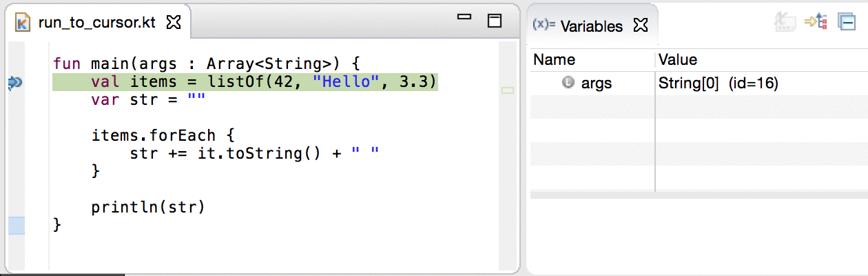
Task: Click the horizontal scrollbar of the Variables table
Action: [x=699, y=196]
